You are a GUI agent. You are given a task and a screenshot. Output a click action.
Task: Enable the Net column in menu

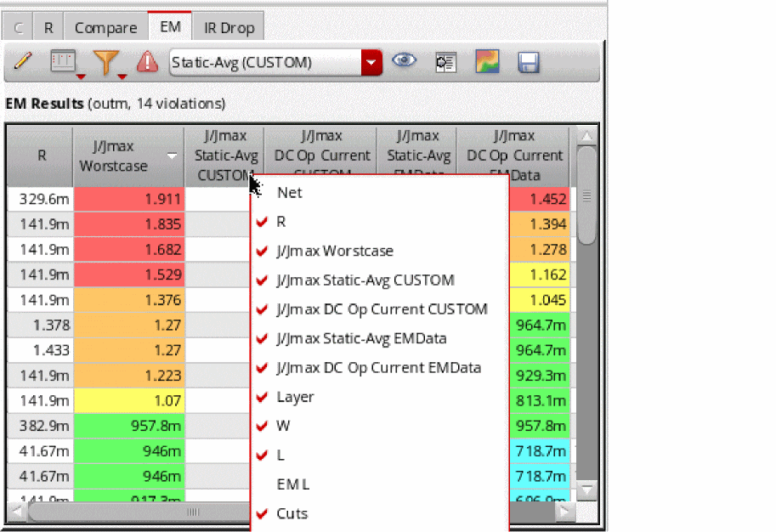coord(289,193)
